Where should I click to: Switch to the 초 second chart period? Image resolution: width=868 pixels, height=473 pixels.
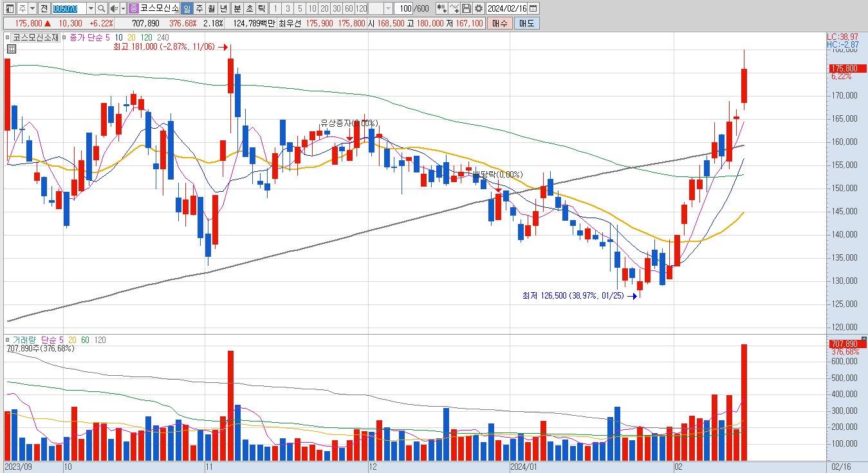point(249,8)
